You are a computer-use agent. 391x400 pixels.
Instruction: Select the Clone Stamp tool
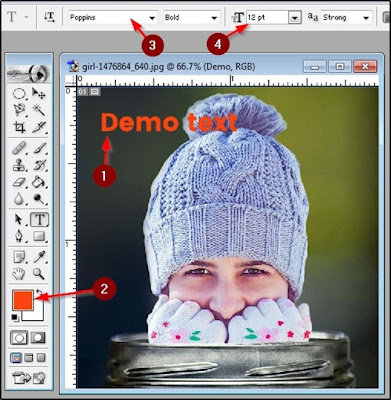pos(19,165)
